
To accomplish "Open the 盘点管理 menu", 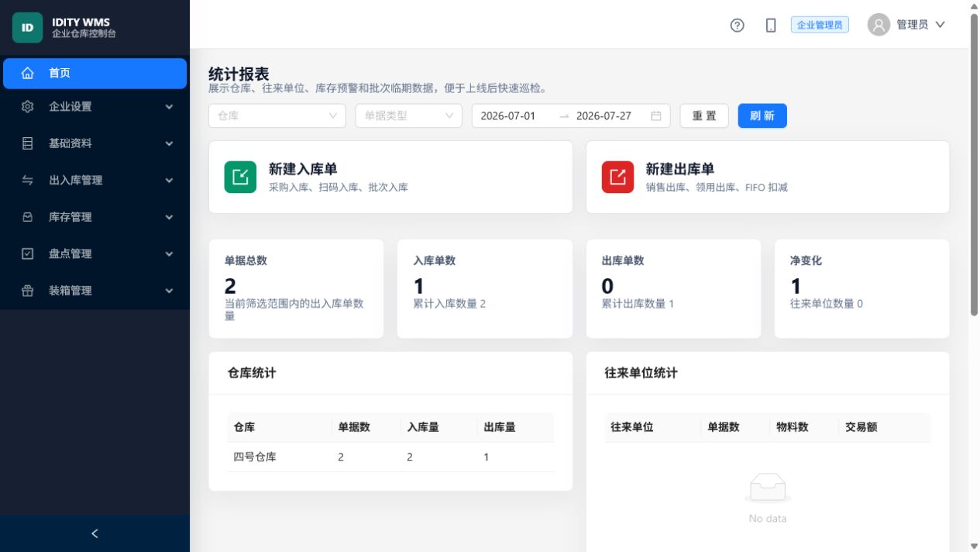I will (95, 254).
